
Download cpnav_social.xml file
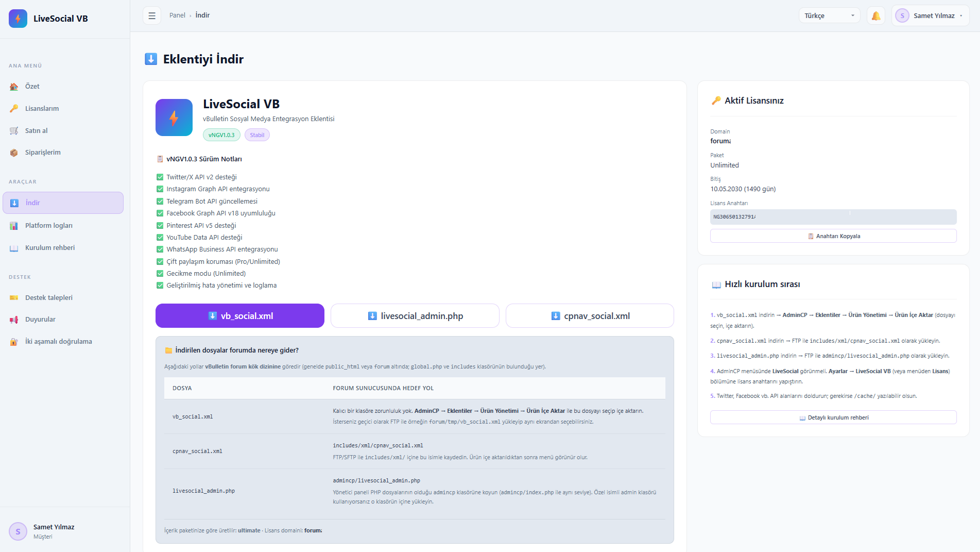click(x=590, y=316)
